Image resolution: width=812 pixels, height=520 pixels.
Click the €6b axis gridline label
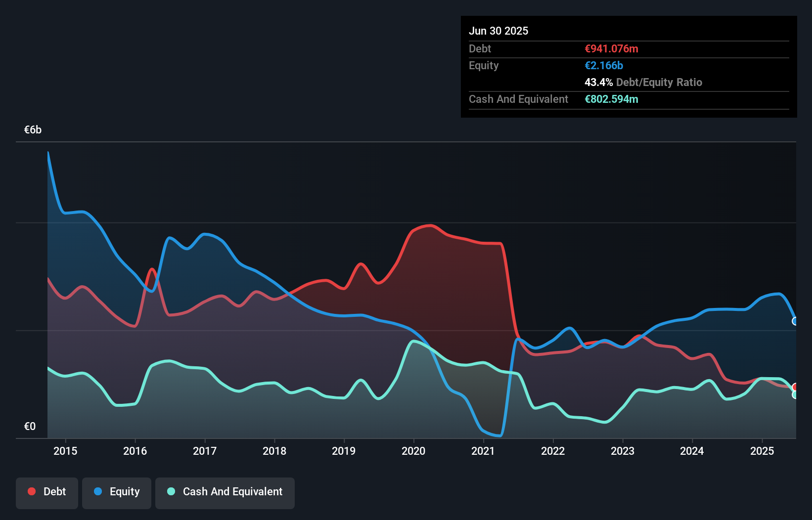pos(33,129)
